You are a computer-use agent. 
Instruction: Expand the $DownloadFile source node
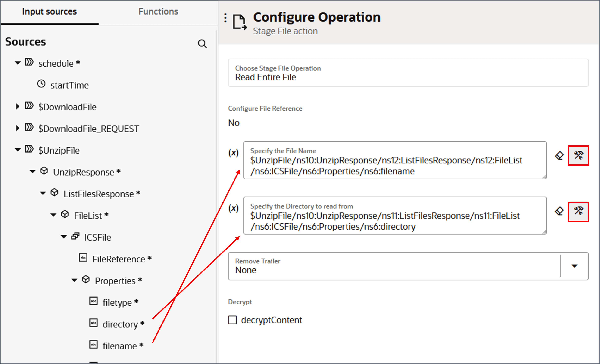click(18, 107)
